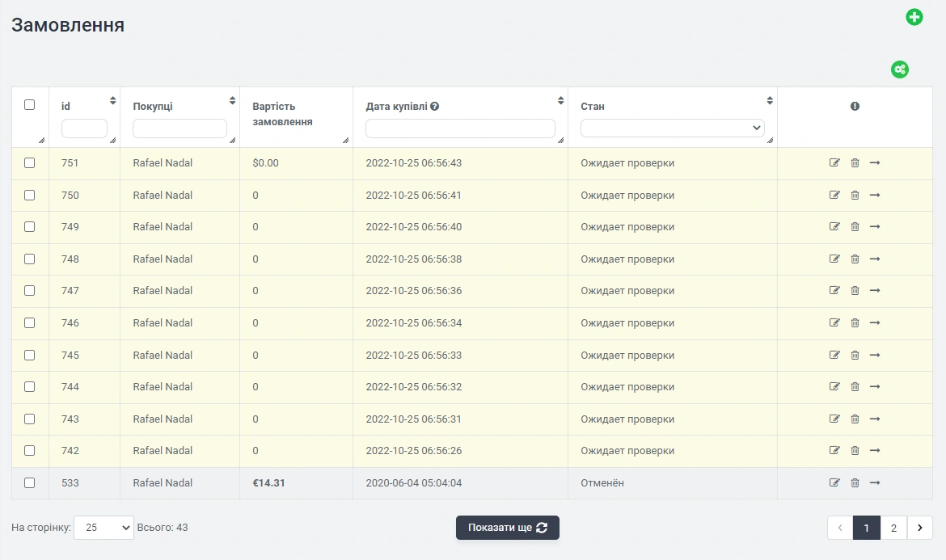Click the next page chevron button
The height and width of the screenshot is (560, 946).
point(919,528)
